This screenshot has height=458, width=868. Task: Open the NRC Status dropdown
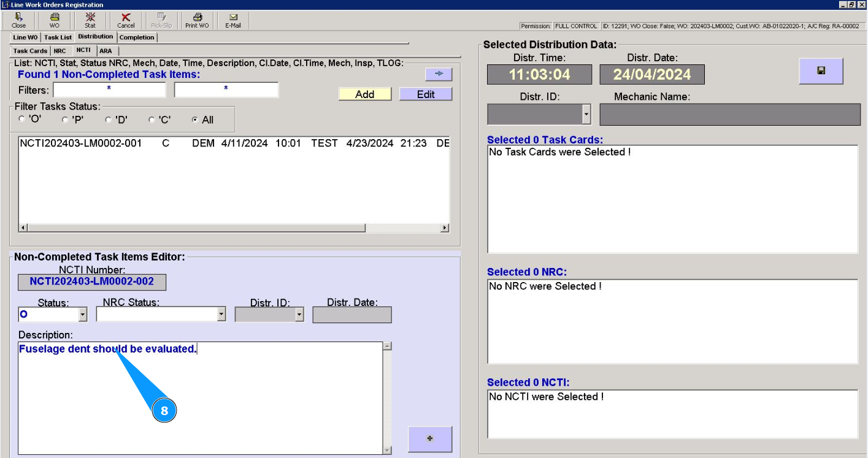pos(221,315)
